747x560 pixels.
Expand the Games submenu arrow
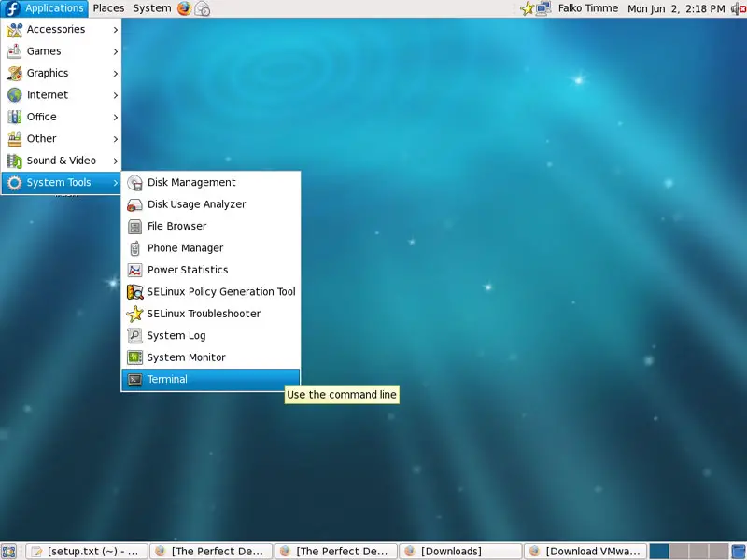point(115,51)
